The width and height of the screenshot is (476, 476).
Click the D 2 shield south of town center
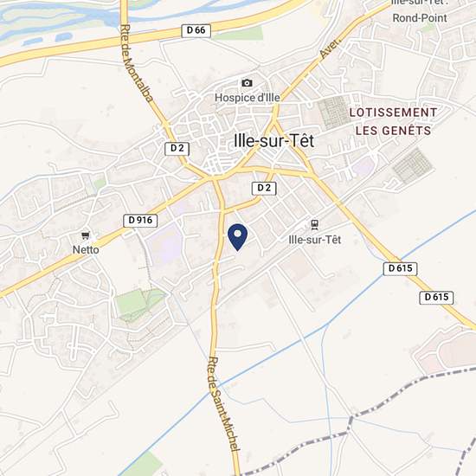click(x=264, y=189)
